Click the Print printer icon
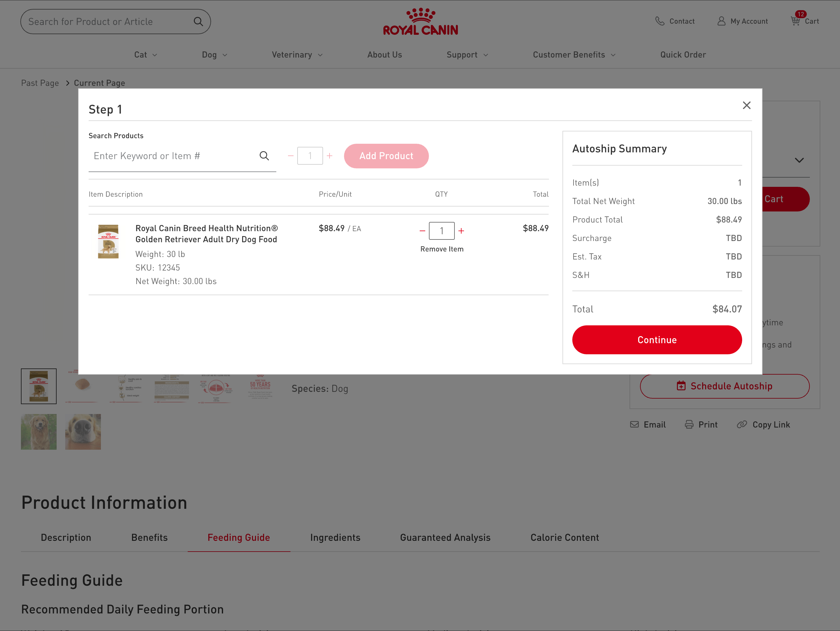 (x=689, y=424)
